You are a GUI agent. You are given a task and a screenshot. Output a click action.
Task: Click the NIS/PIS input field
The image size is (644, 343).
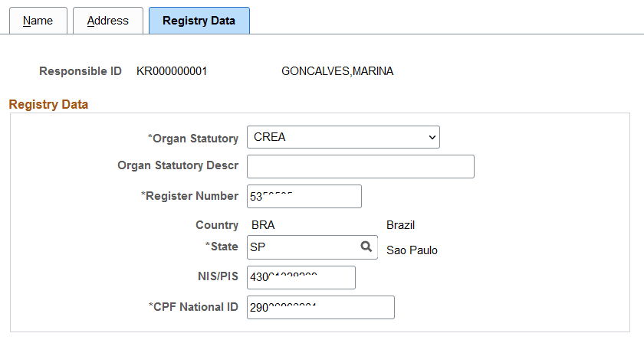point(301,277)
